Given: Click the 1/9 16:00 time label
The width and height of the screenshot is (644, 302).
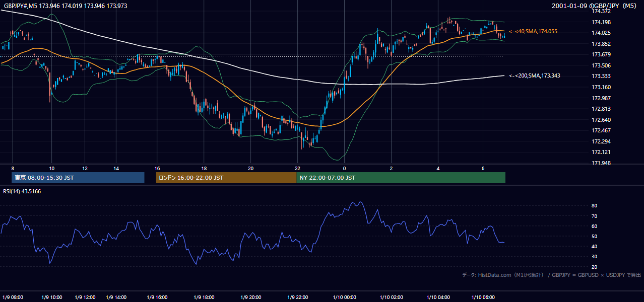Looking at the screenshot, I should (x=157, y=297).
